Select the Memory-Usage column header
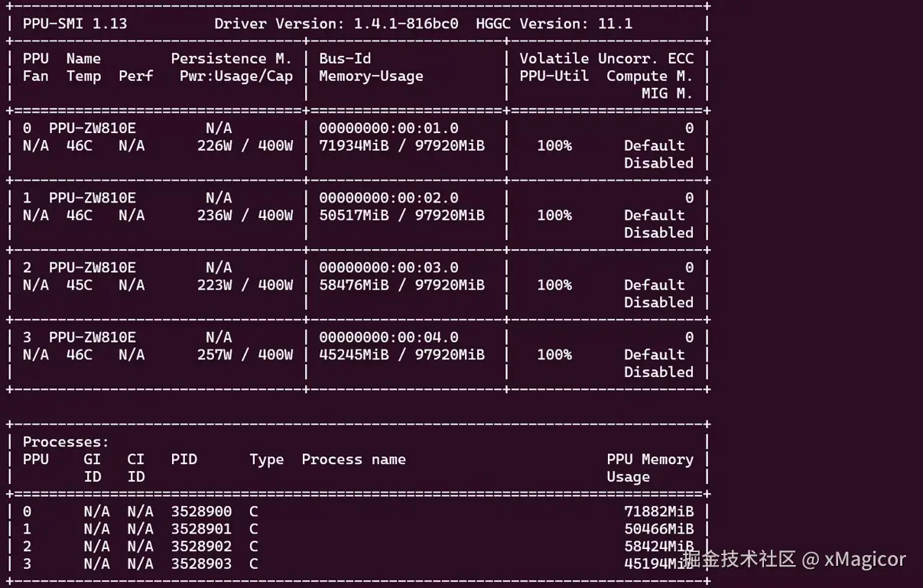Image resolution: width=923 pixels, height=588 pixels. pos(370,76)
